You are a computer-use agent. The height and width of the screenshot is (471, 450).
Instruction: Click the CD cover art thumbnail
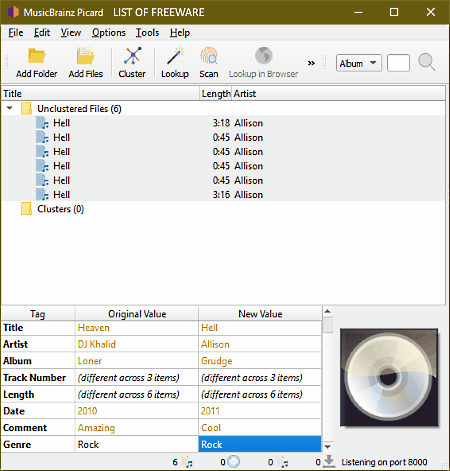389,377
